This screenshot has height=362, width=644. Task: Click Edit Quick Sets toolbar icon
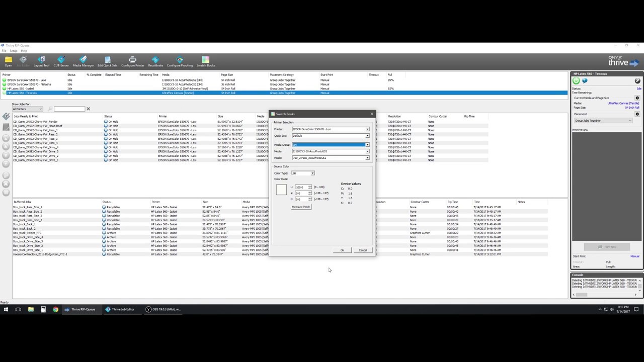click(x=107, y=61)
